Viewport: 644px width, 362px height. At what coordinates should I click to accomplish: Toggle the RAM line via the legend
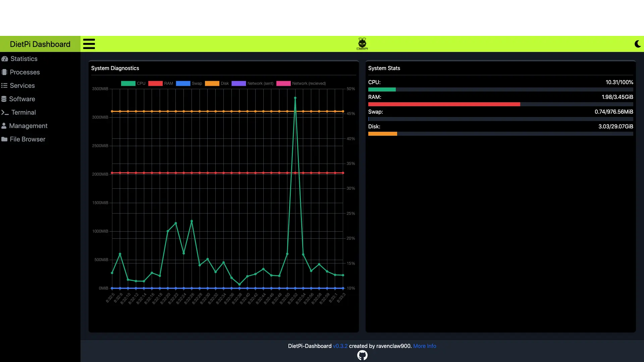pos(161,83)
